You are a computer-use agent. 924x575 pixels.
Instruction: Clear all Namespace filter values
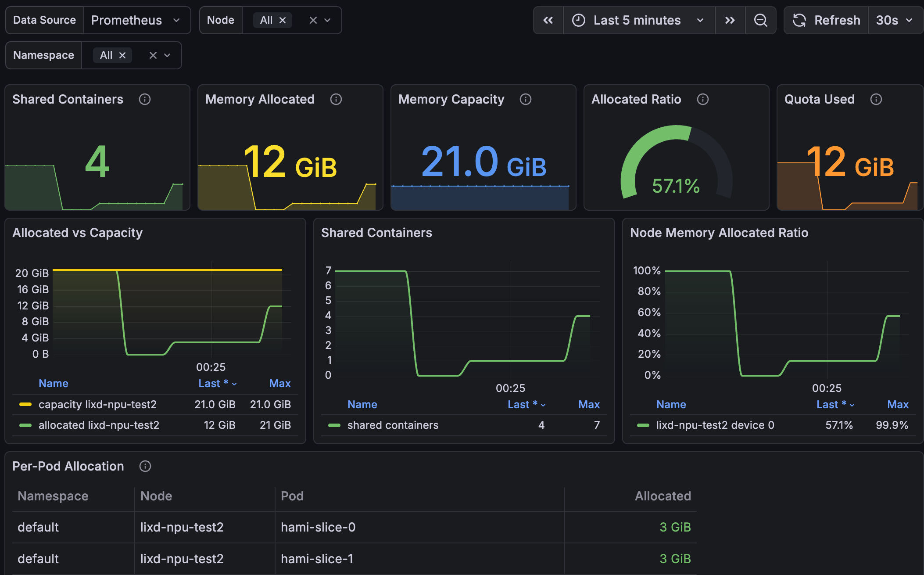(x=153, y=55)
